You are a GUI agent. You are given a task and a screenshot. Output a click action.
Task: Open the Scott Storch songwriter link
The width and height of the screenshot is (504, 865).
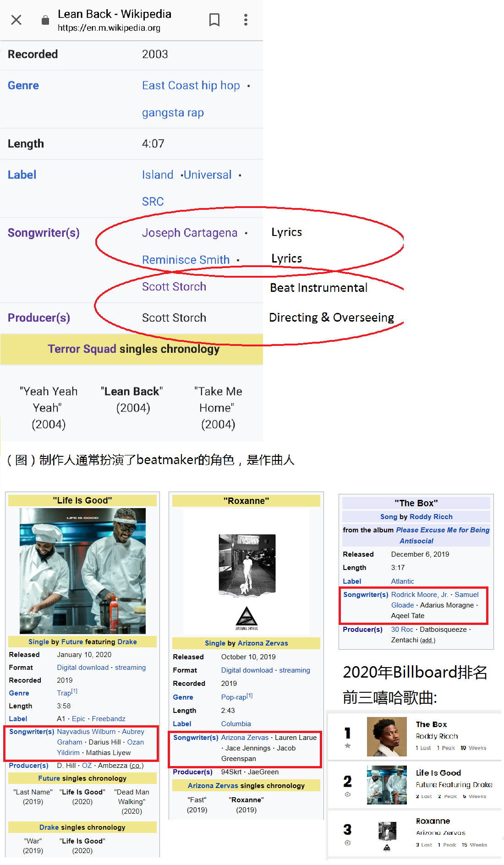(174, 287)
